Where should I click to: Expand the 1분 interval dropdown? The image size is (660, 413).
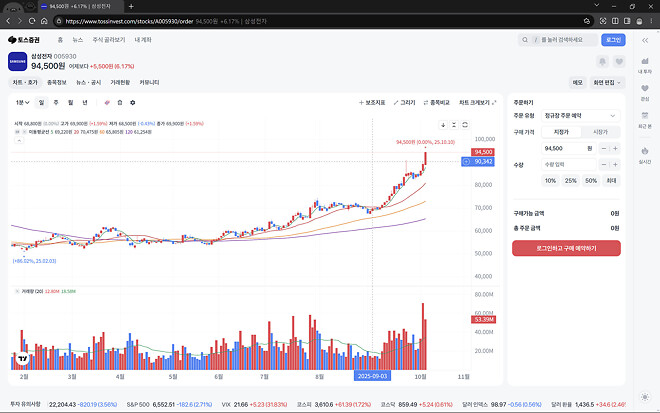pos(22,102)
